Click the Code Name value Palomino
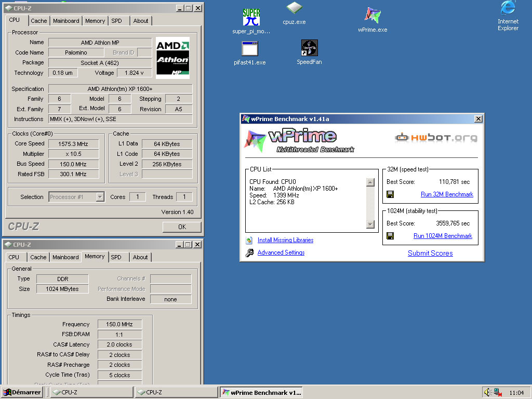This screenshot has height=399, width=532. (x=76, y=52)
